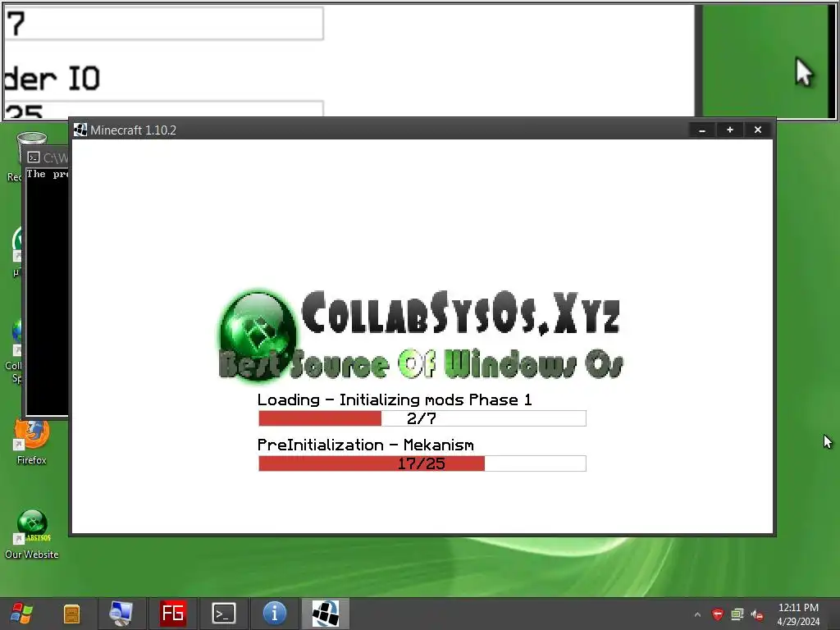The height and width of the screenshot is (630, 840).
Task: Open the red FG taskbar app
Action: pos(172,614)
